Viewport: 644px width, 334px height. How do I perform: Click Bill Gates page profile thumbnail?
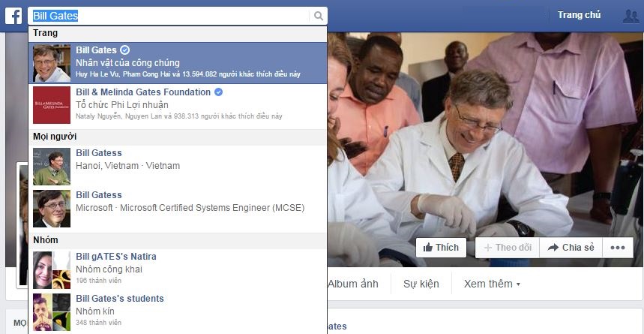[x=52, y=63]
